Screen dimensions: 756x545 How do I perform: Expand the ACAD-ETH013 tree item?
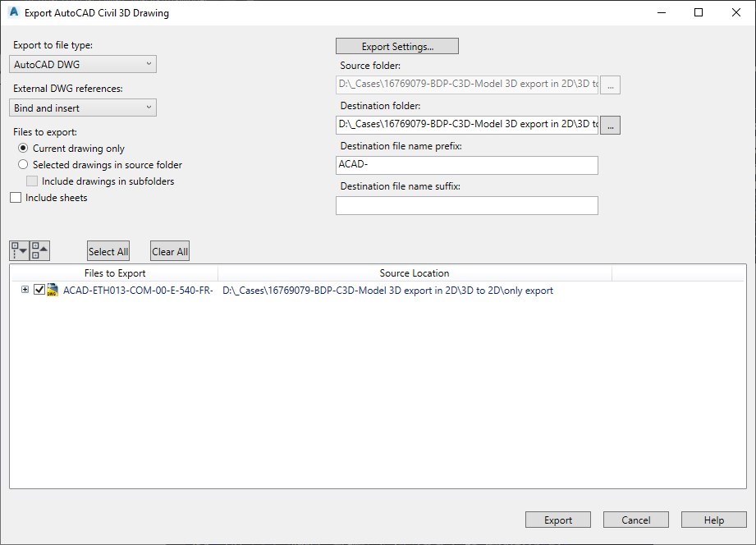pos(25,291)
